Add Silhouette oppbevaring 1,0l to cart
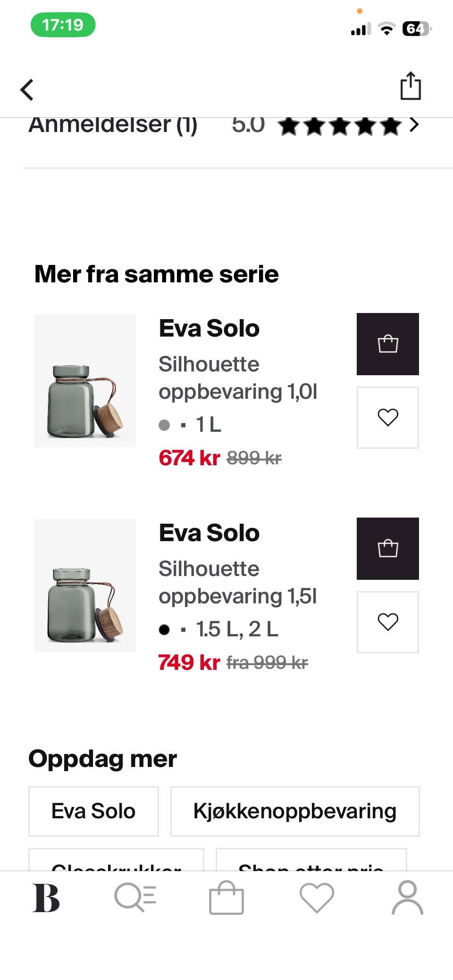 tap(387, 343)
